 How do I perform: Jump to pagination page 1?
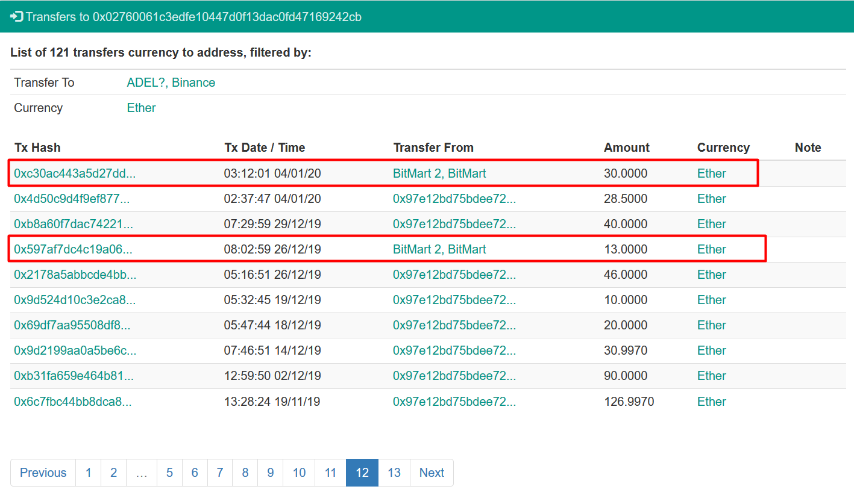click(89, 473)
